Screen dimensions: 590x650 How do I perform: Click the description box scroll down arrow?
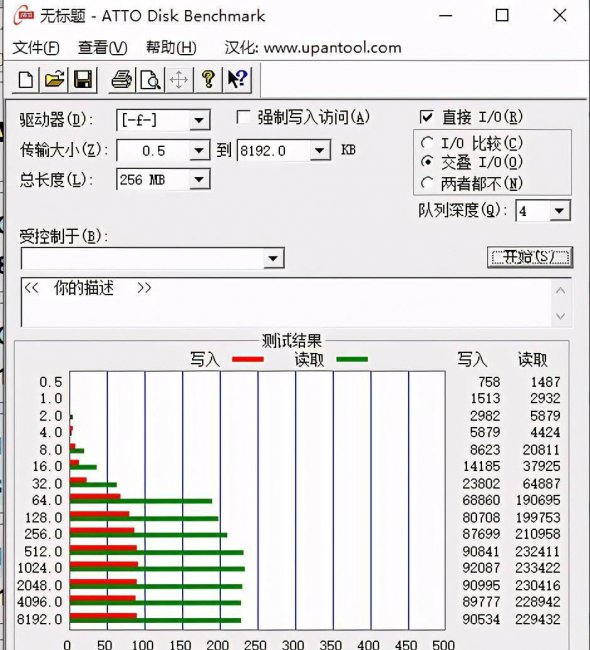[x=561, y=317]
